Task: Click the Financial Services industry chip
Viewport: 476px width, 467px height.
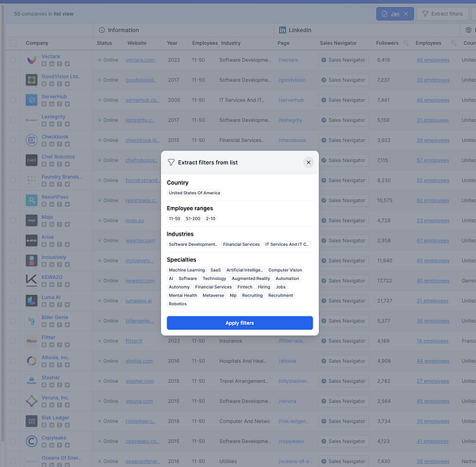Action: click(x=241, y=244)
